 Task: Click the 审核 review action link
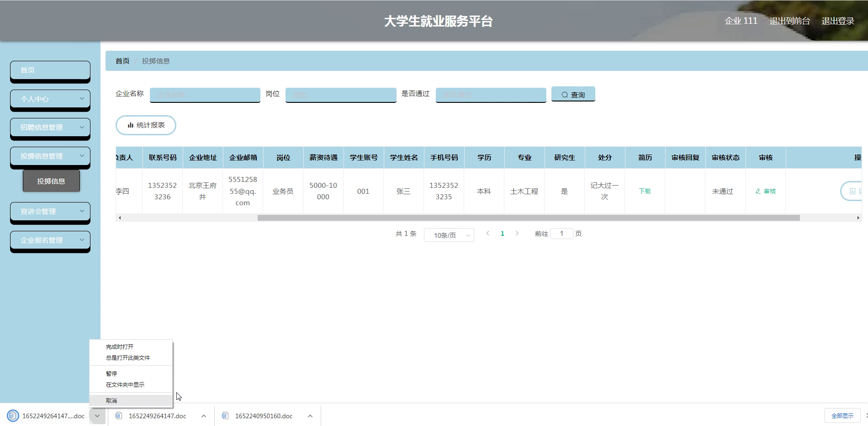[766, 191]
